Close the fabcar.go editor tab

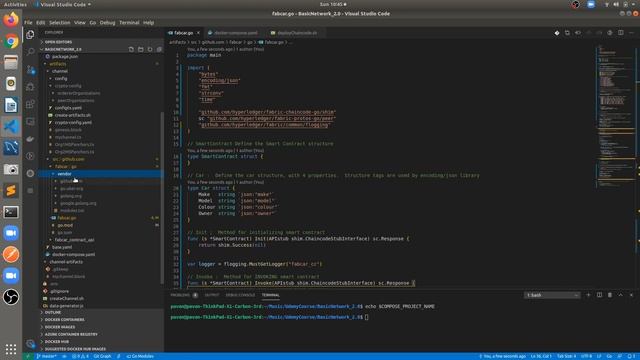[198, 33]
